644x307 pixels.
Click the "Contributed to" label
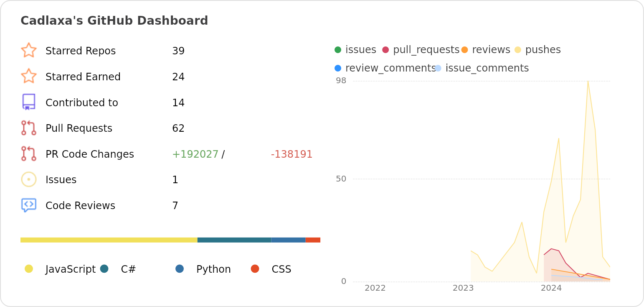82,103
